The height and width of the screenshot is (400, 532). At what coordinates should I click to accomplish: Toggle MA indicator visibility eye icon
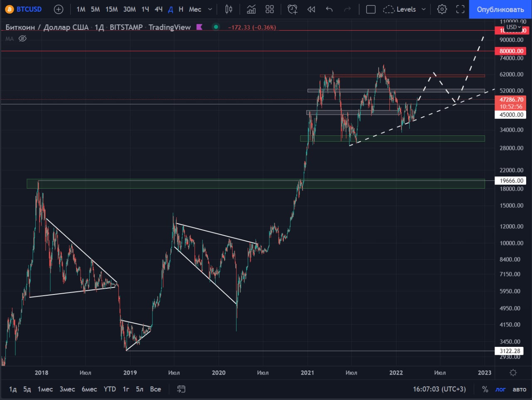(x=23, y=39)
